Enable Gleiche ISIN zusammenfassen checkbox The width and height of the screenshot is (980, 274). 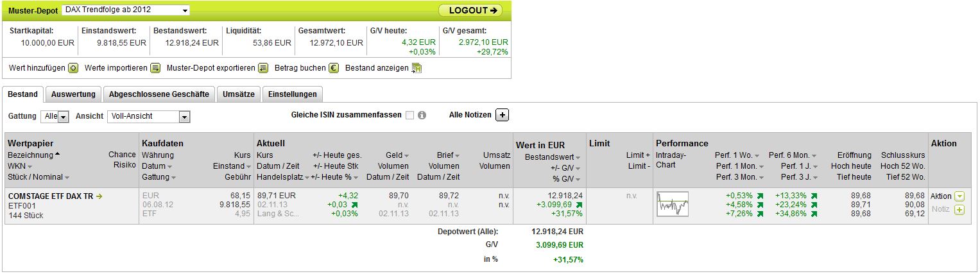409,116
